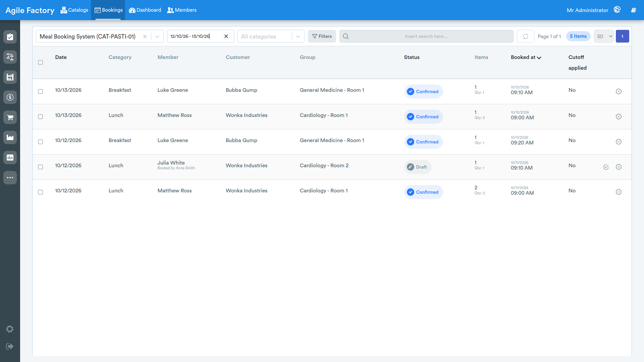This screenshot has height=362, width=644.
Task: Cancel Luke Greene's 10/13/2026 Breakfast booking
Action: pyautogui.click(x=619, y=92)
